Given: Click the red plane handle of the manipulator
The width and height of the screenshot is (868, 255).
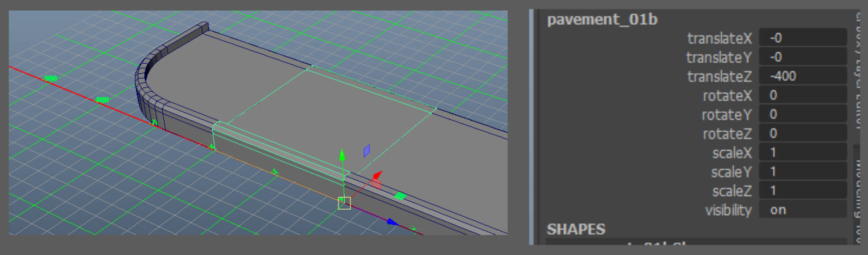Looking at the screenshot, I should 376,183.
